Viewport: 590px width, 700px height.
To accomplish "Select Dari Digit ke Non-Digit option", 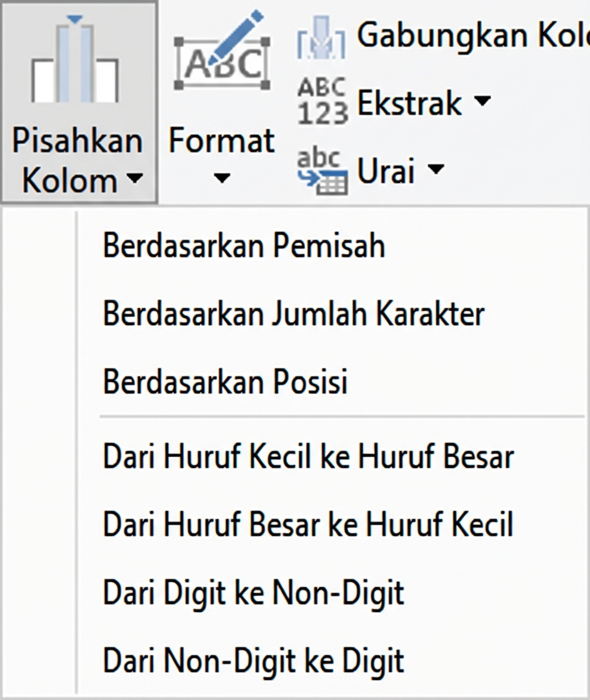I will point(254,592).
